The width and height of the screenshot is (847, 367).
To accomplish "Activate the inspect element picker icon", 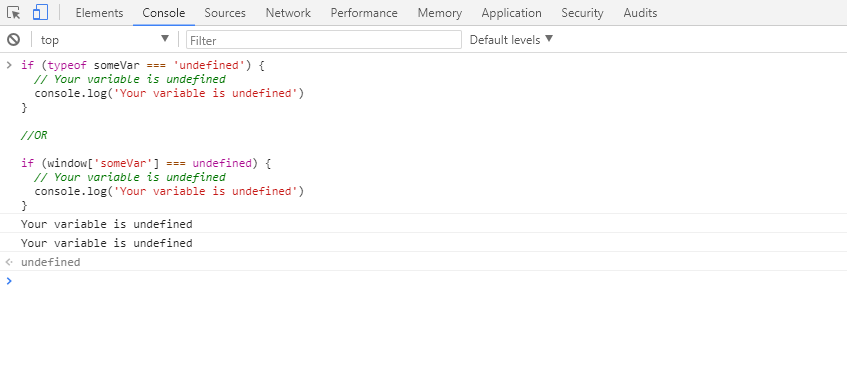I will (14, 12).
